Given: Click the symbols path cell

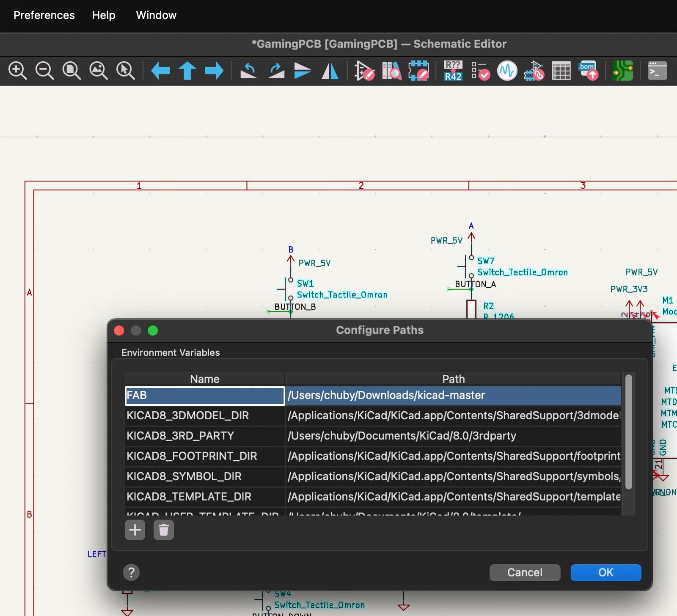Looking at the screenshot, I should coord(454,476).
